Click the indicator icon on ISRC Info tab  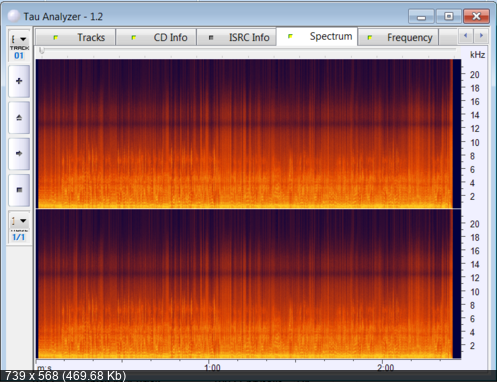(x=211, y=38)
